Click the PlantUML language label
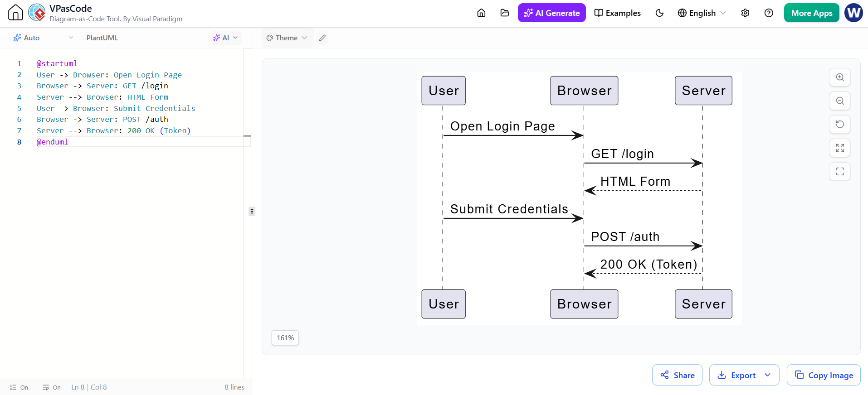The width and height of the screenshot is (868, 395). click(x=102, y=38)
